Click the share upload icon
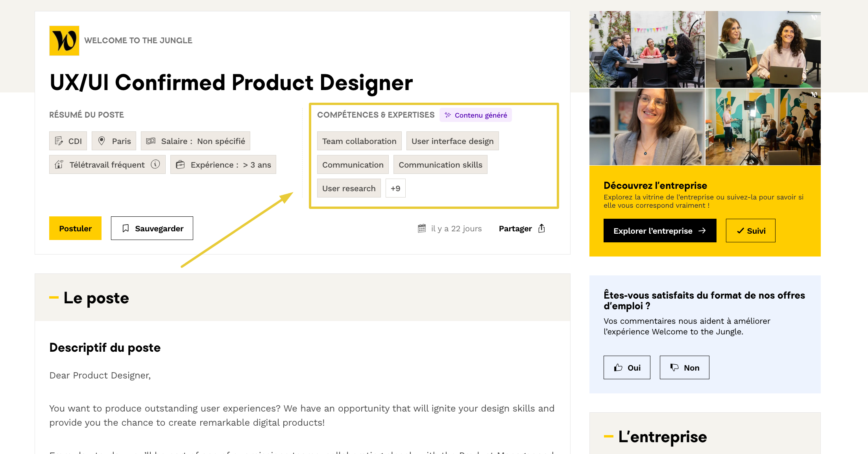 [541, 228]
